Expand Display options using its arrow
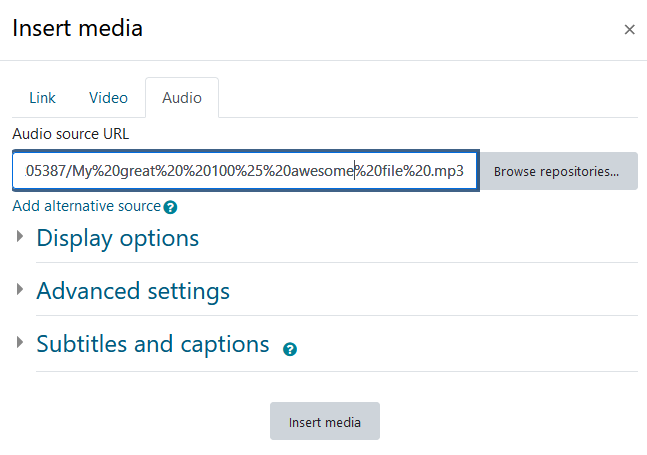This screenshot has width=647, height=455. tap(19, 236)
